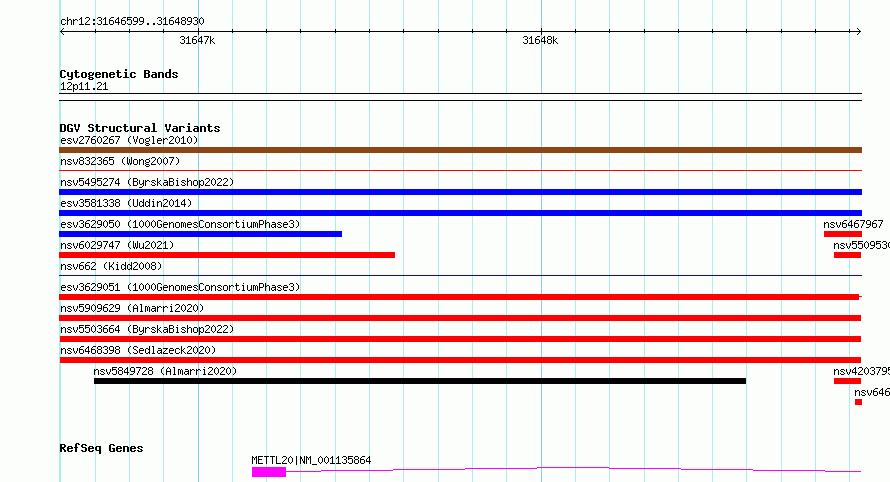Click the Cytogenetic Bands track title
The image size is (890, 482).
119,74
